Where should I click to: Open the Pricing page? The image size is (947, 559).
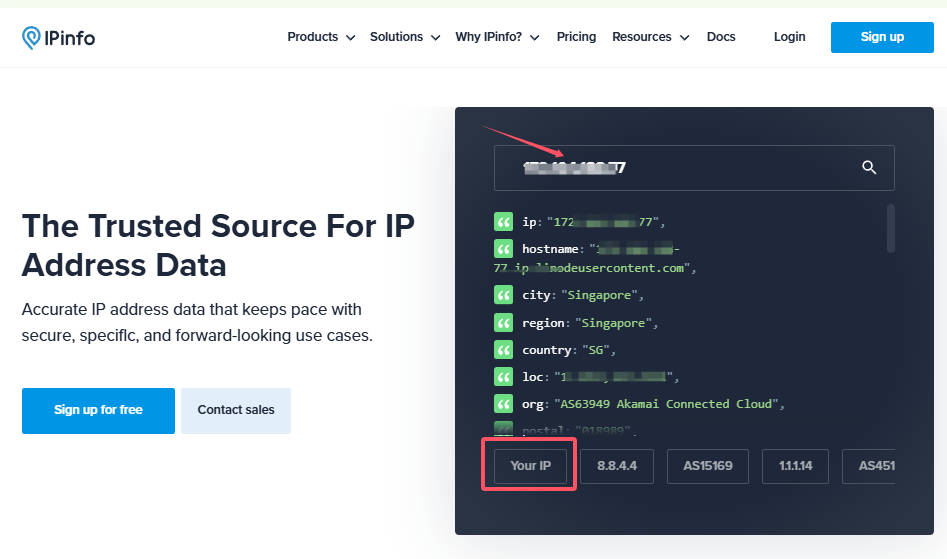click(x=576, y=37)
